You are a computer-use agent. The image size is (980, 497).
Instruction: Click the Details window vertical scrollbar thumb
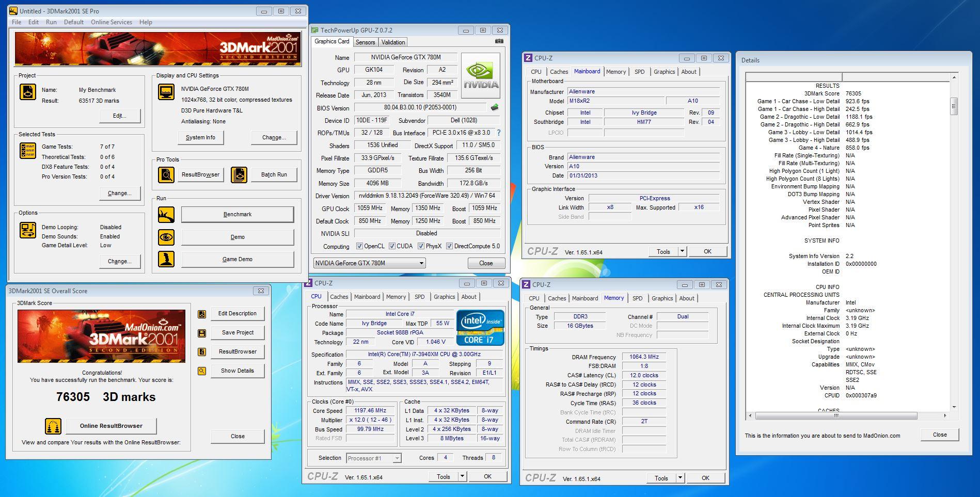954,106
